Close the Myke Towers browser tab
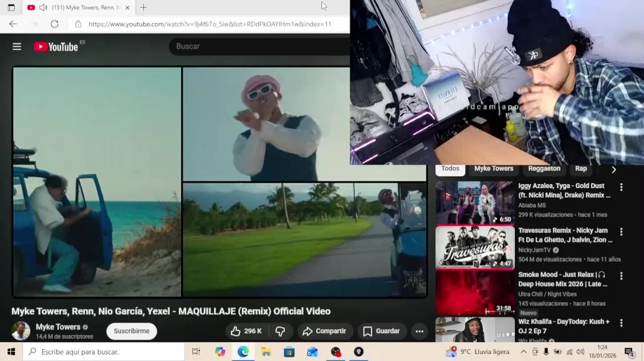 pyautogui.click(x=127, y=8)
